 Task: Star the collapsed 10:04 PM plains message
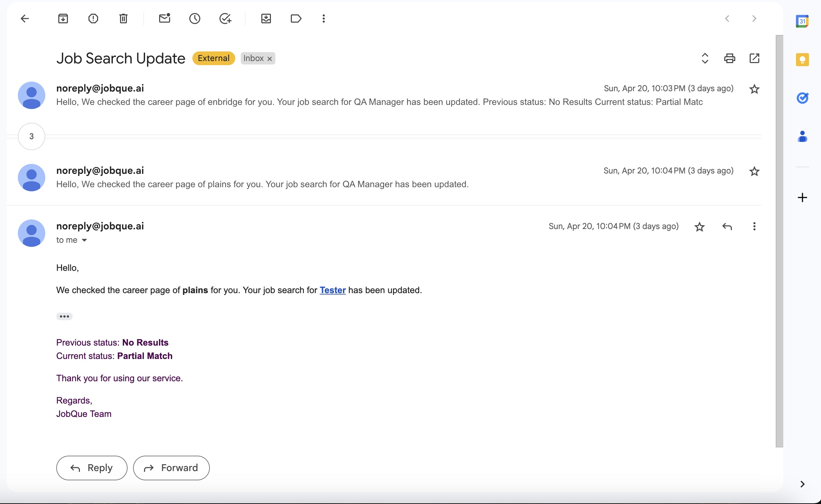pos(754,171)
